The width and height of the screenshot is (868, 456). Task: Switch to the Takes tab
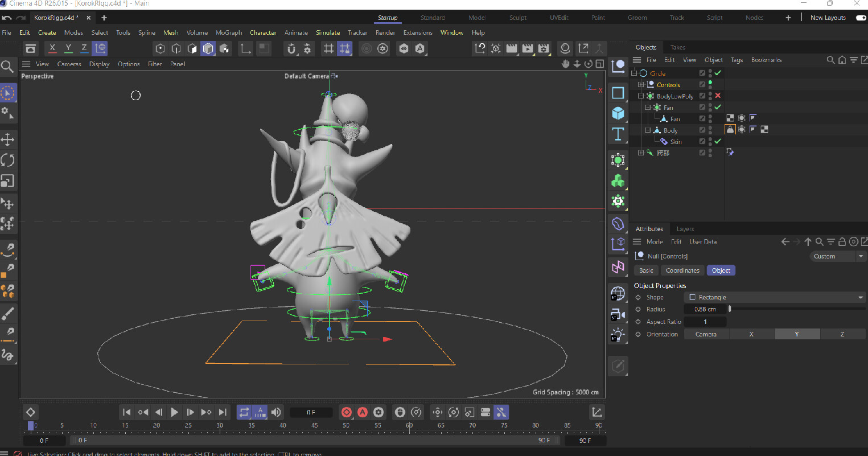677,47
